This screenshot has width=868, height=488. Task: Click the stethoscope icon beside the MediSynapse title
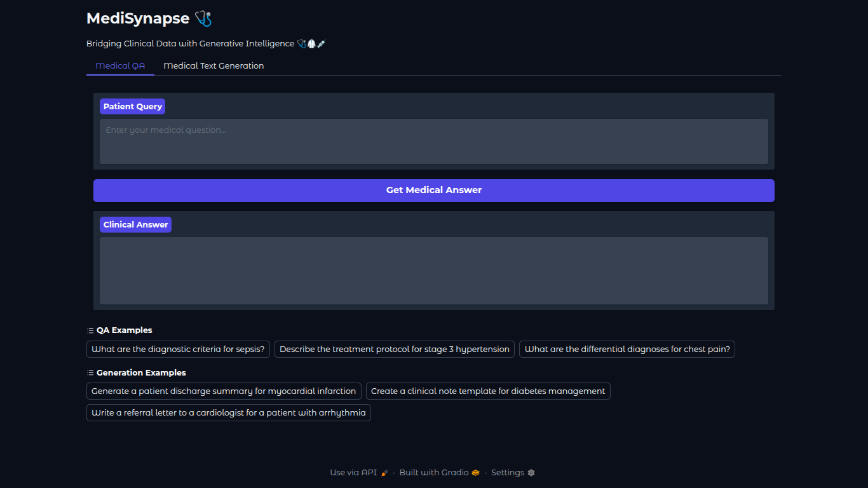tap(203, 18)
